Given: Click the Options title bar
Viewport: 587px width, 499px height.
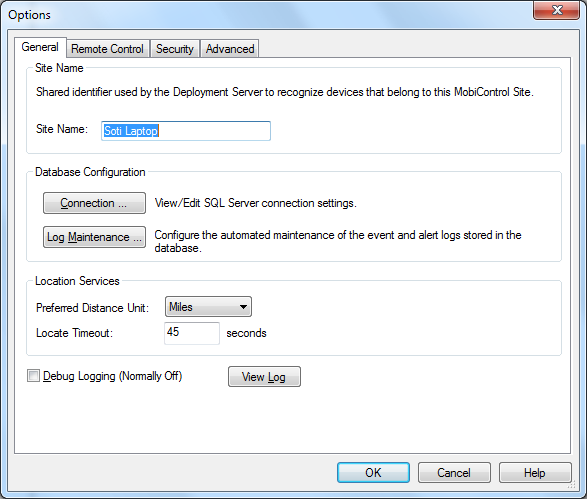Looking at the screenshot, I should click(x=262, y=15).
